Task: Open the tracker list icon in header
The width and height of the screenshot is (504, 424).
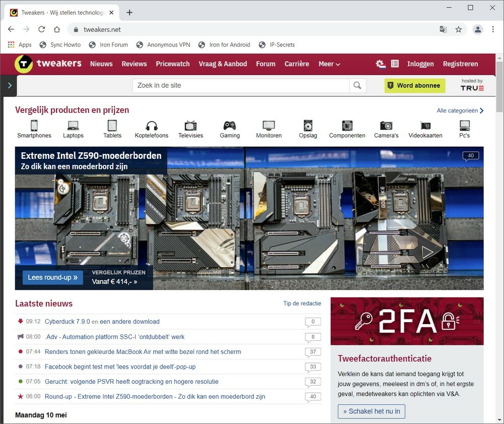Action: [395, 64]
